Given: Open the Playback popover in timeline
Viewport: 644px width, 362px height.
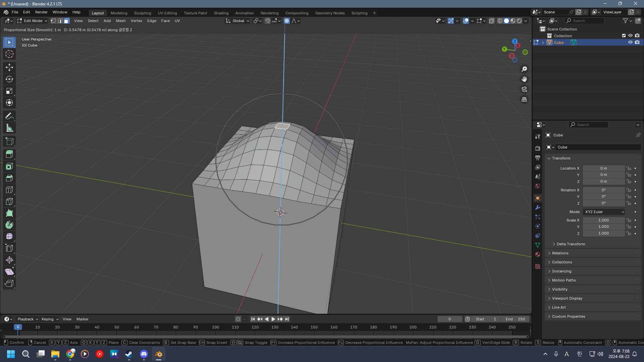Looking at the screenshot, I should [x=28, y=319].
